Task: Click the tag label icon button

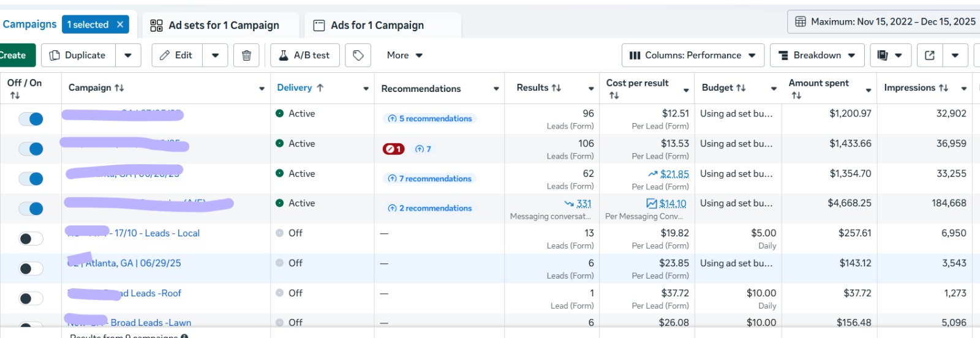Action: [x=358, y=55]
